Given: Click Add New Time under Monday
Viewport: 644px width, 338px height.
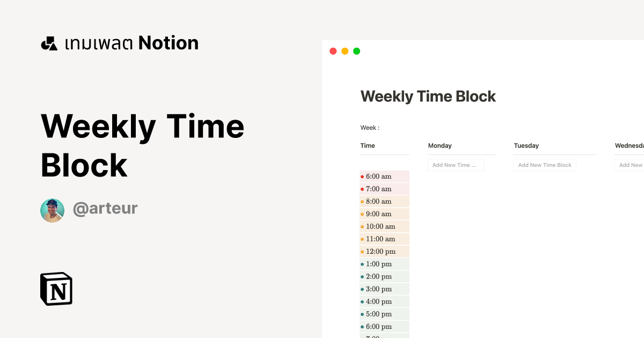Looking at the screenshot, I should point(456,165).
